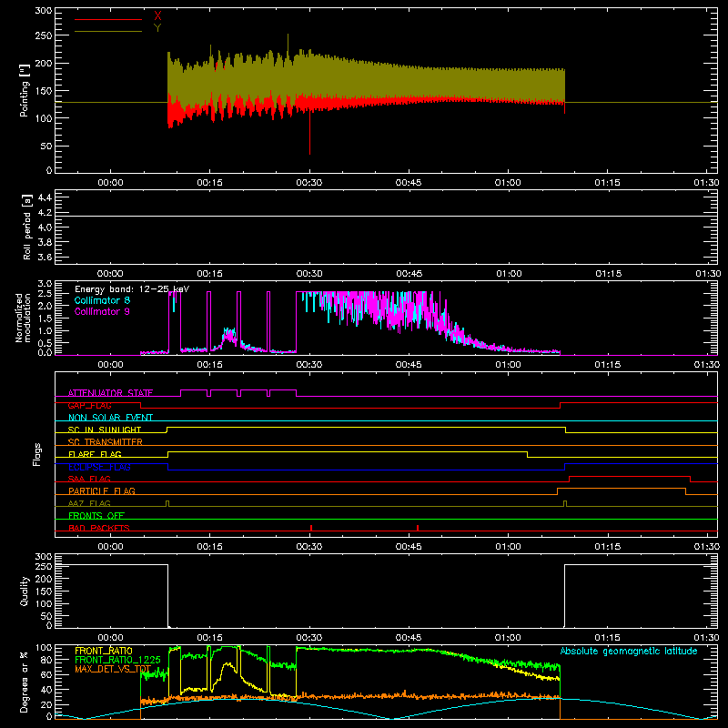The height and width of the screenshot is (728, 728).
Task: Click the 'Degrees or %' axis title
Action: (x=25, y=682)
